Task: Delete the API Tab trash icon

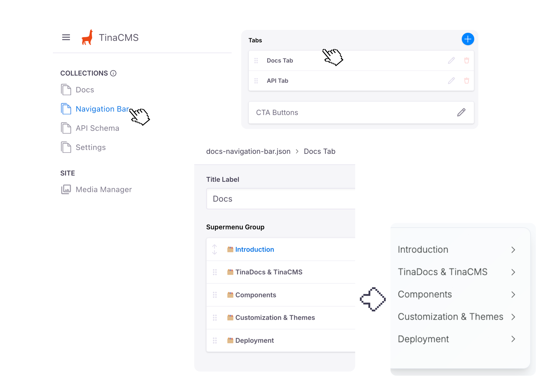Action: [466, 81]
